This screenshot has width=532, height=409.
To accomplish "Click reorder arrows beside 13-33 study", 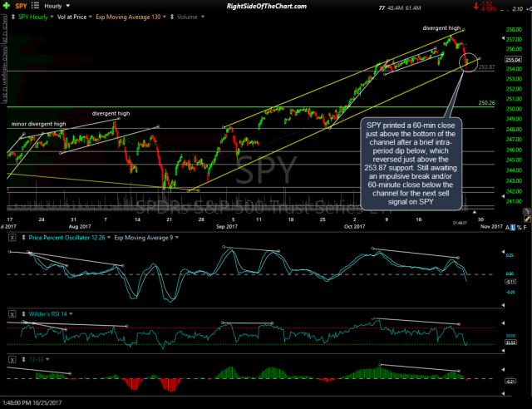I will (x=23, y=359).
